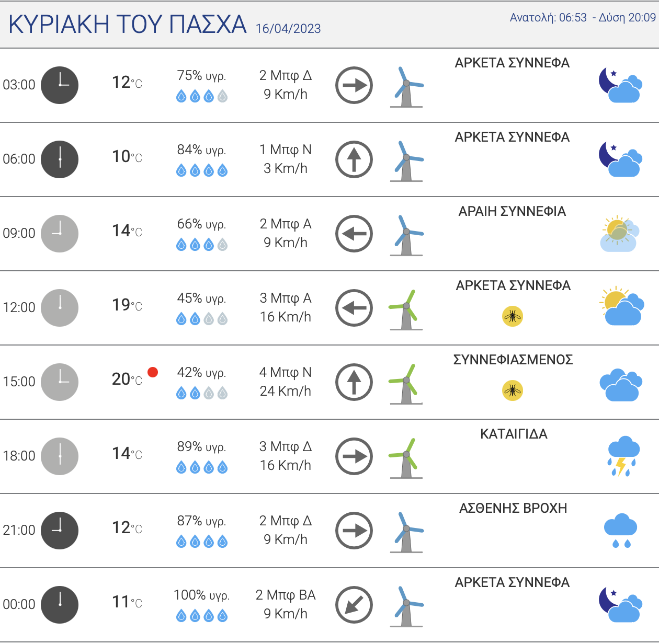Click the cloudy icon at 15:00
Image resolution: width=659 pixels, height=644 pixels.
pyautogui.click(x=621, y=385)
